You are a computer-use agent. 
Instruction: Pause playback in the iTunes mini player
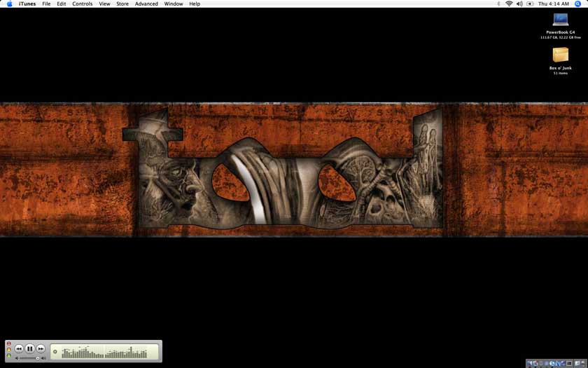click(29, 348)
